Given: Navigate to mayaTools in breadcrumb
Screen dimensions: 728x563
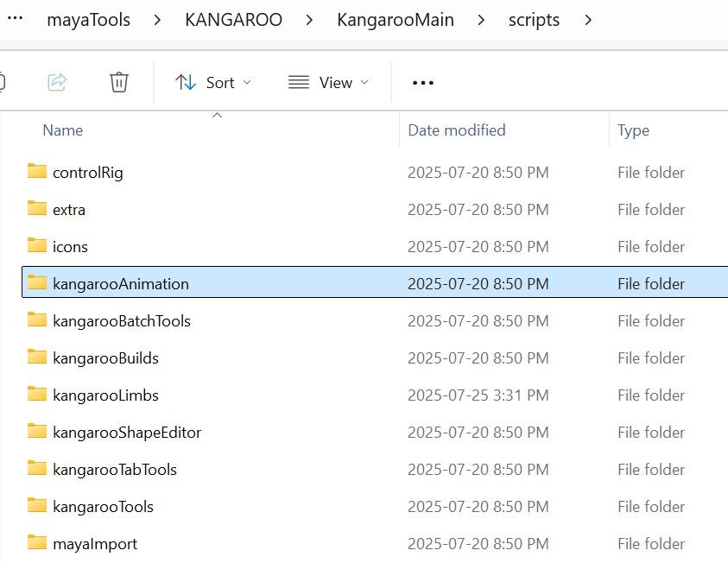Looking at the screenshot, I should [x=89, y=20].
